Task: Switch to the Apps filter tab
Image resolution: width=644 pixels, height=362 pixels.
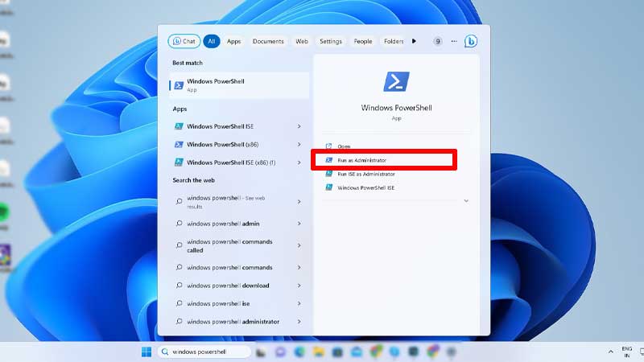Action: tap(233, 42)
